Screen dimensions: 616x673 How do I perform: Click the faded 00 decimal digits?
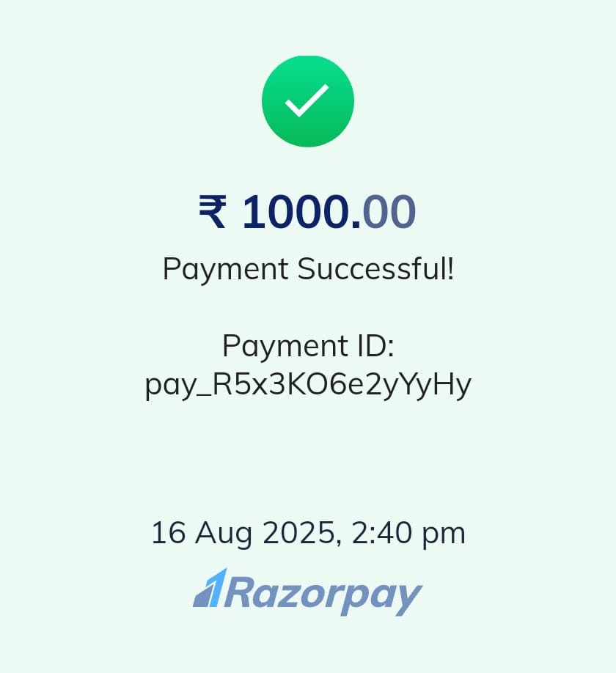[x=389, y=212]
